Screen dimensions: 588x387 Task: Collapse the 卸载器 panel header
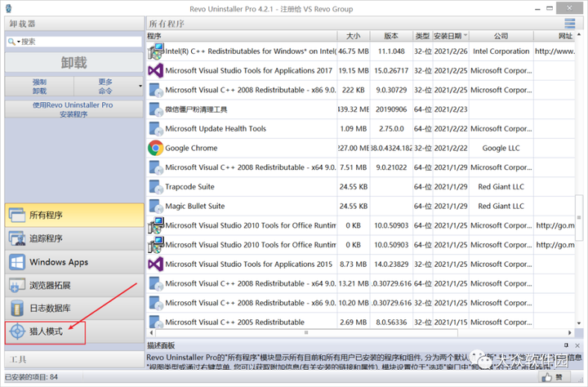tap(74, 24)
